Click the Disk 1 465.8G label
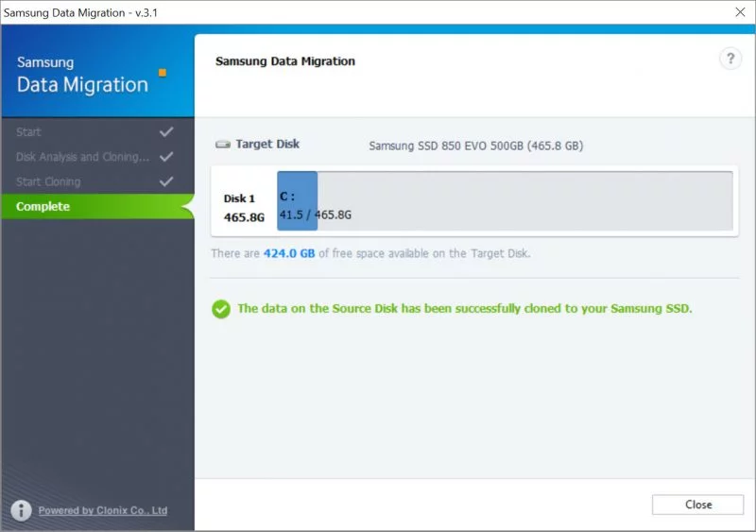Image resolution: width=756 pixels, height=532 pixels. pyautogui.click(x=243, y=208)
